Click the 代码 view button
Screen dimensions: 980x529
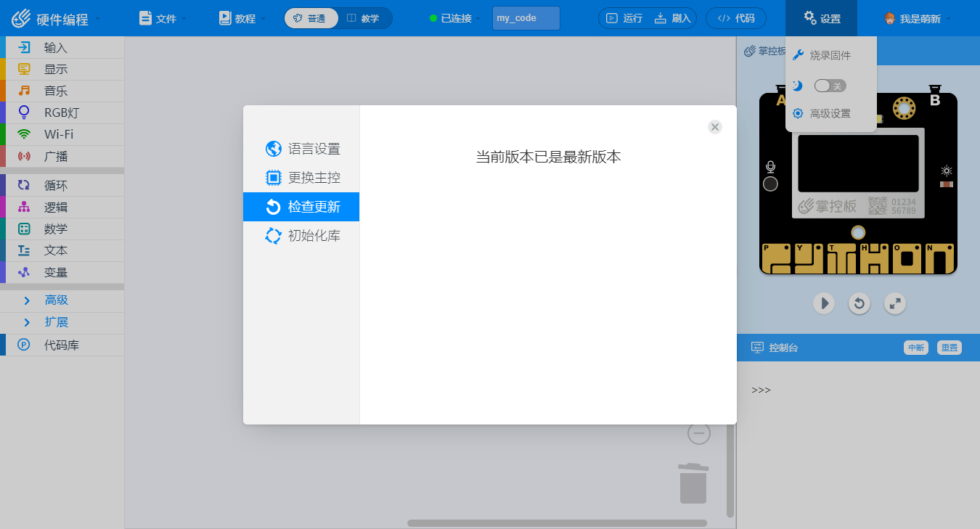[x=736, y=18]
